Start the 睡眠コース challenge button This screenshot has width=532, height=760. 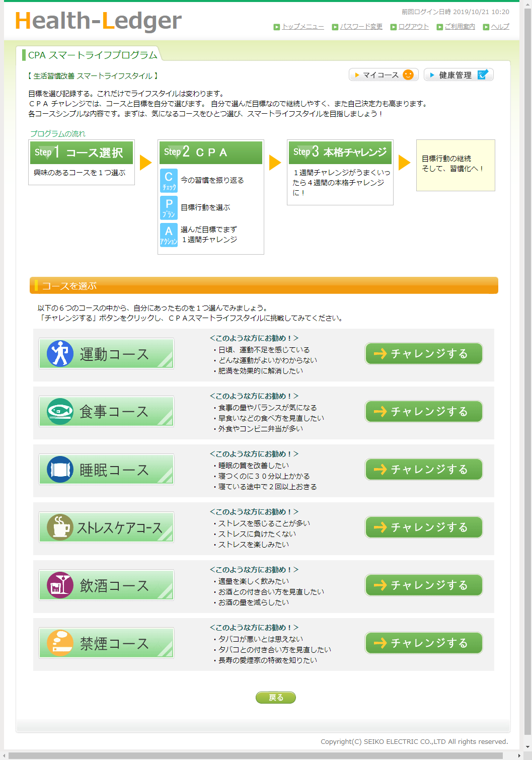424,469
